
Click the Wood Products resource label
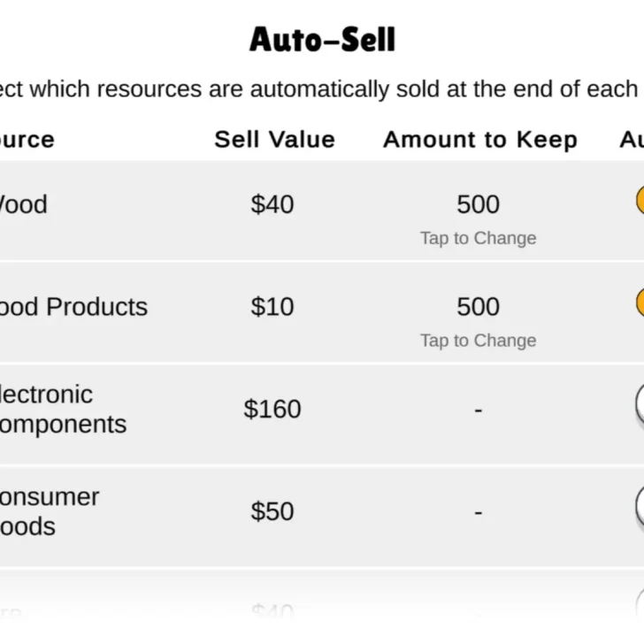tap(73, 307)
